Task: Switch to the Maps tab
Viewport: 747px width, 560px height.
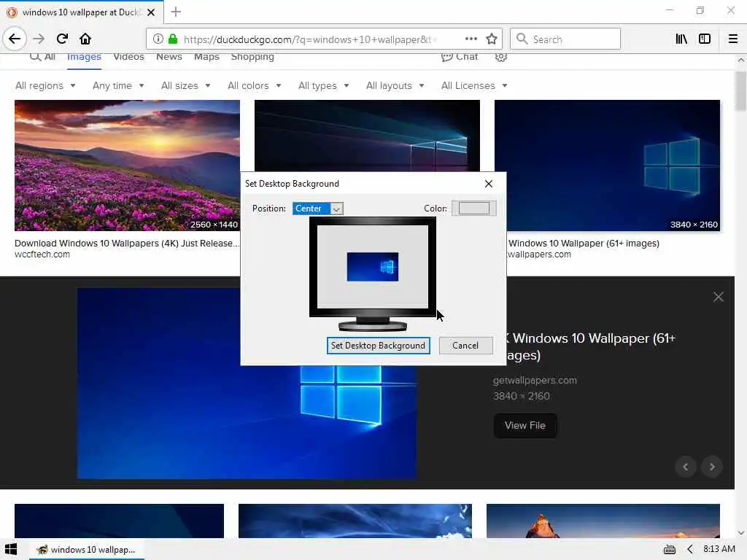Action: pos(206,57)
